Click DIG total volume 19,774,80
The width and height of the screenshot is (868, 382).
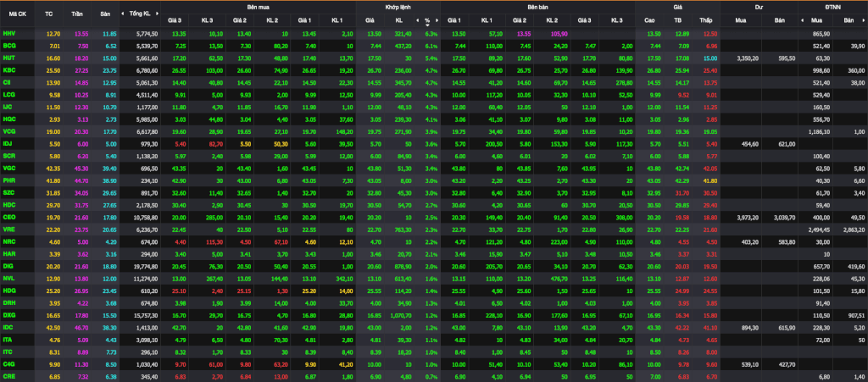[x=146, y=267]
